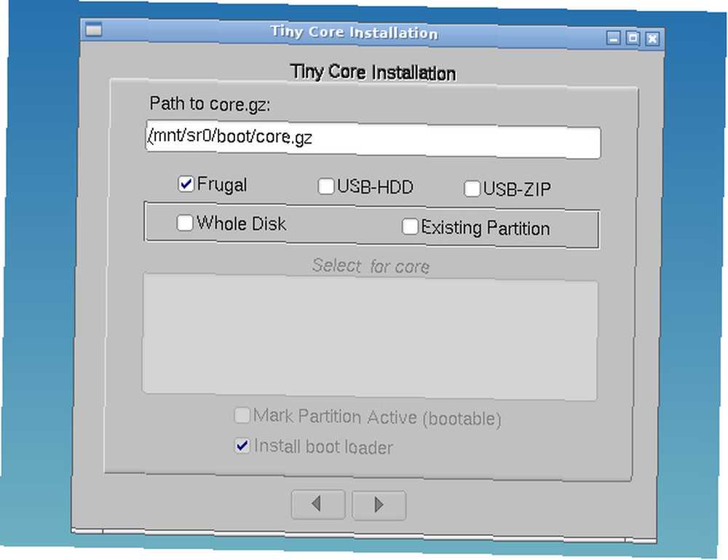
Task: Click the Path to core.gz input field
Action: click(x=373, y=140)
